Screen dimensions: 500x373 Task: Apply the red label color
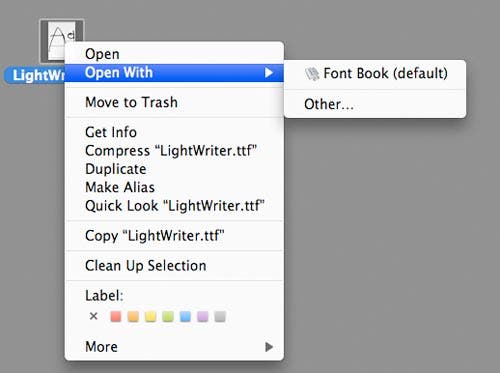pyautogui.click(x=116, y=316)
